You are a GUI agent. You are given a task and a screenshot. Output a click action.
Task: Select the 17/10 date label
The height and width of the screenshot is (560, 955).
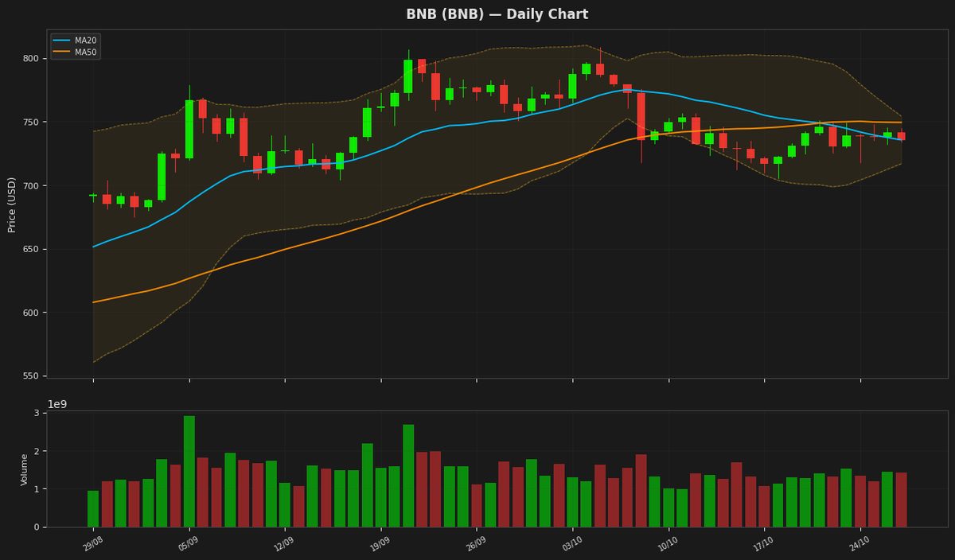tap(763, 543)
